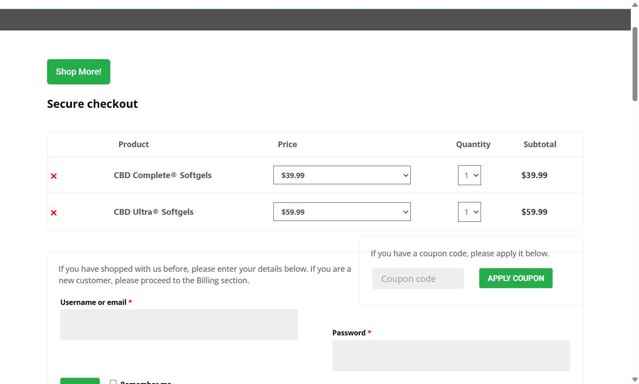Open quantity dropdown for CBD Complete Softgels
Viewport: 639px width, 384px height.
point(469,175)
